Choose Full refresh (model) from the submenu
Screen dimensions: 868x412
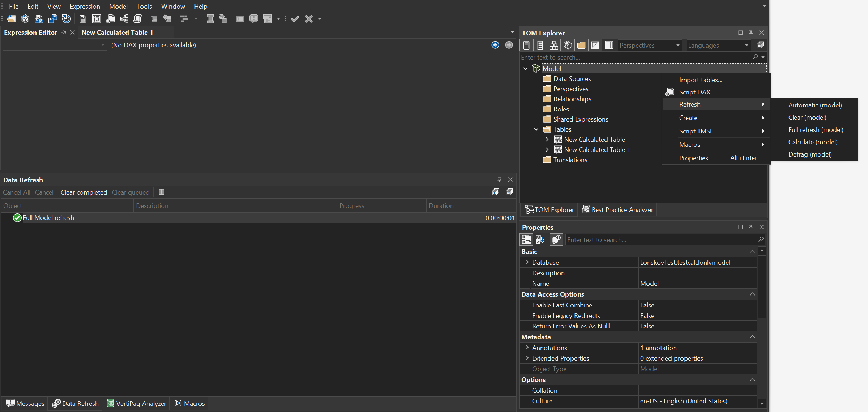click(815, 129)
